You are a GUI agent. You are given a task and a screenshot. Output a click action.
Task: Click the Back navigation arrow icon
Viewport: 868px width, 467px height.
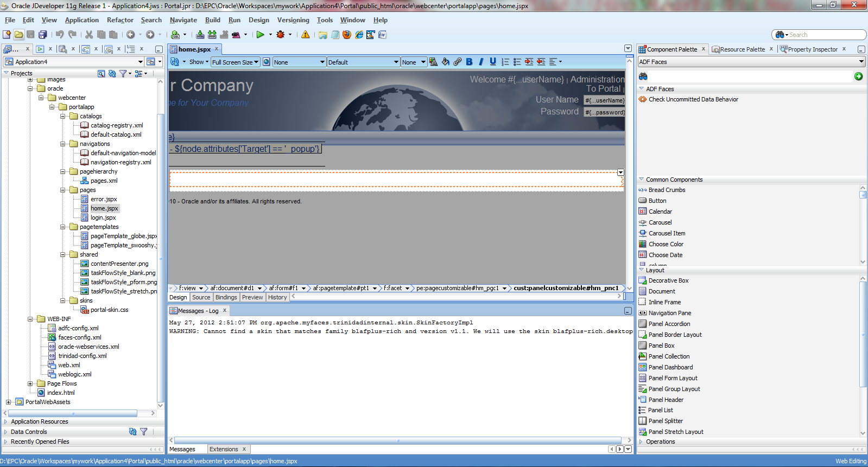(x=131, y=34)
